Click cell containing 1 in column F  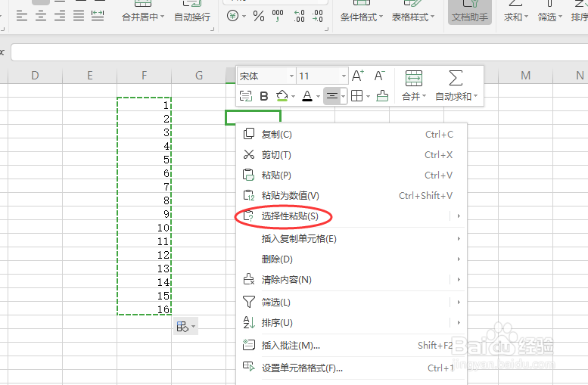[x=144, y=105]
